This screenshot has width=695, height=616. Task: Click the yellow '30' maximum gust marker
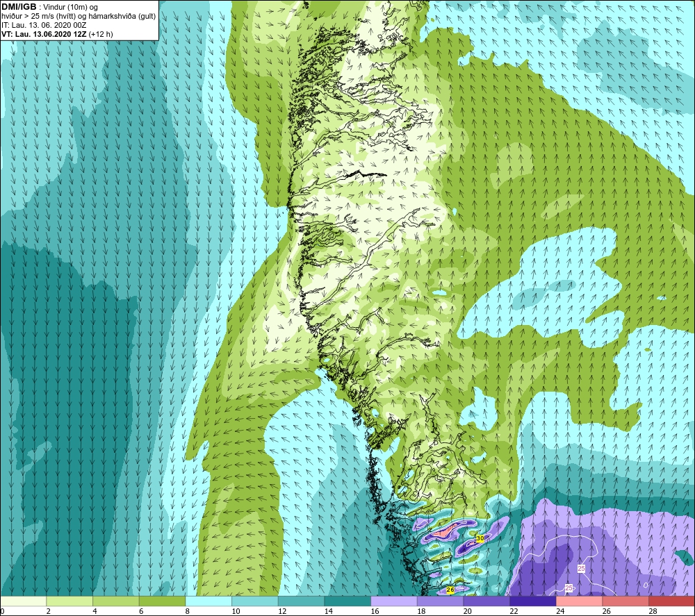(480, 538)
